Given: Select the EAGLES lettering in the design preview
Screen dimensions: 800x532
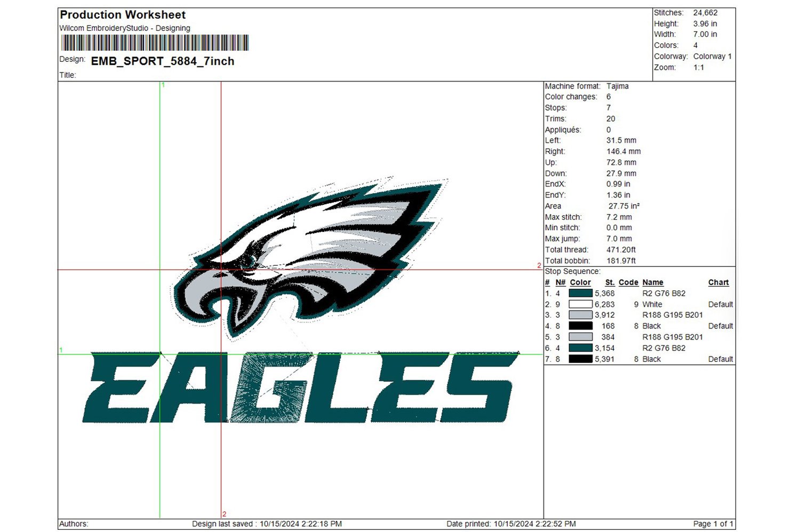Looking at the screenshot, I should (301, 388).
